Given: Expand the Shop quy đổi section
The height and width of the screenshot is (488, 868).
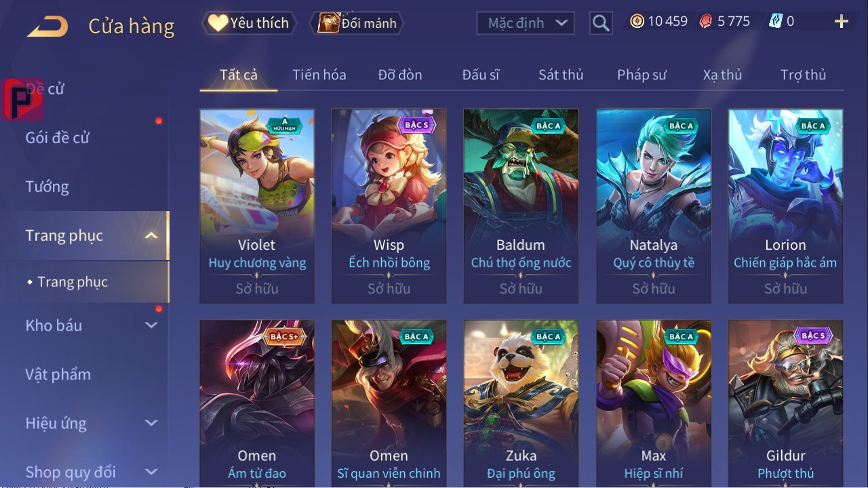Looking at the screenshot, I should [x=151, y=472].
